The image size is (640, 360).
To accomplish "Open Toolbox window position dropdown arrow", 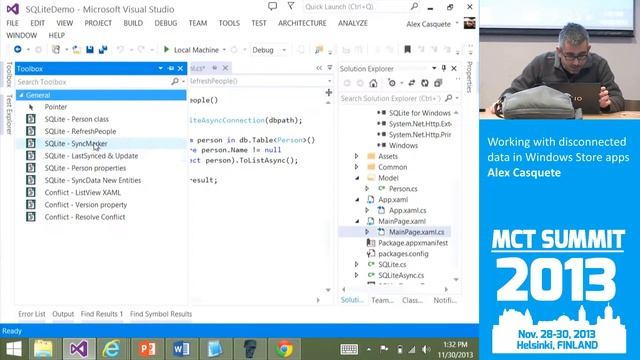I will point(161,69).
